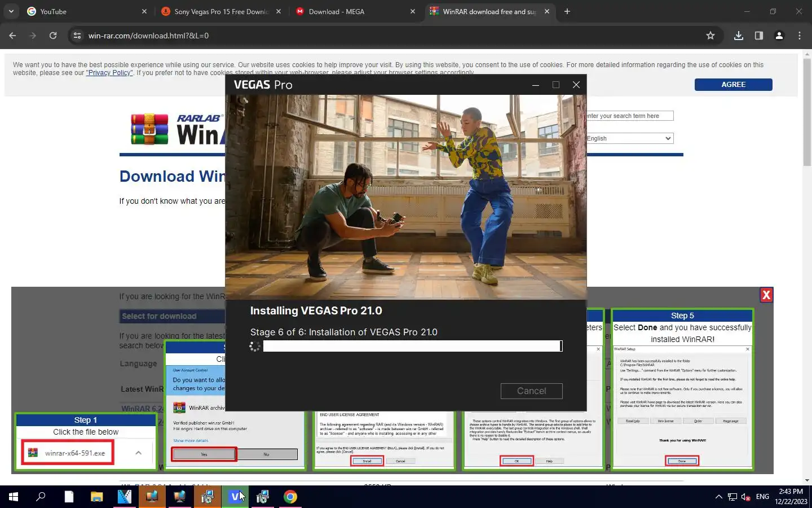Click the RARLAB WinRAR logo
812x508 pixels.
click(x=177, y=129)
